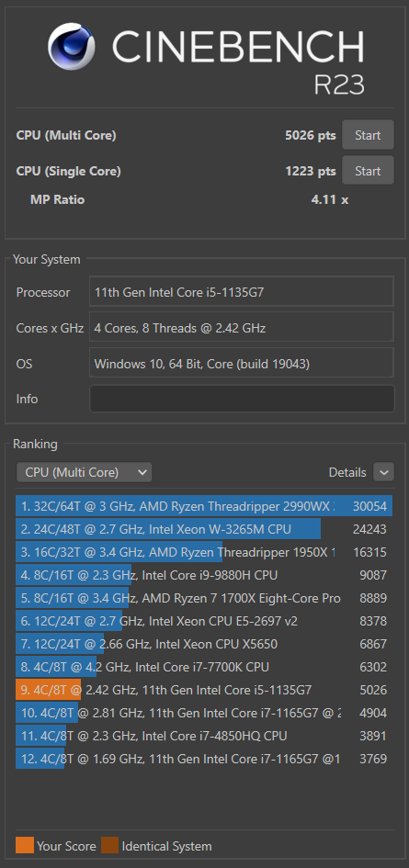Select ranking row Intel Xeon CPU X5650
Image resolution: width=409 pixels, height=868 pixels.
204,644
